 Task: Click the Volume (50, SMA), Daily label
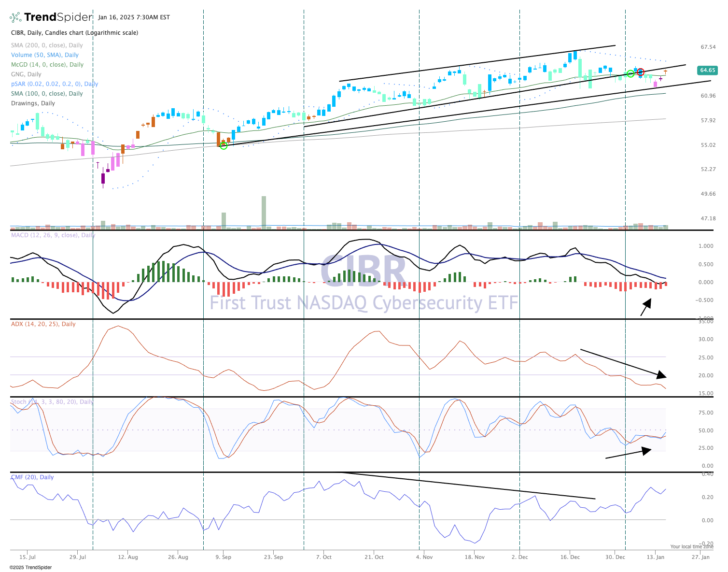(45, 55)
